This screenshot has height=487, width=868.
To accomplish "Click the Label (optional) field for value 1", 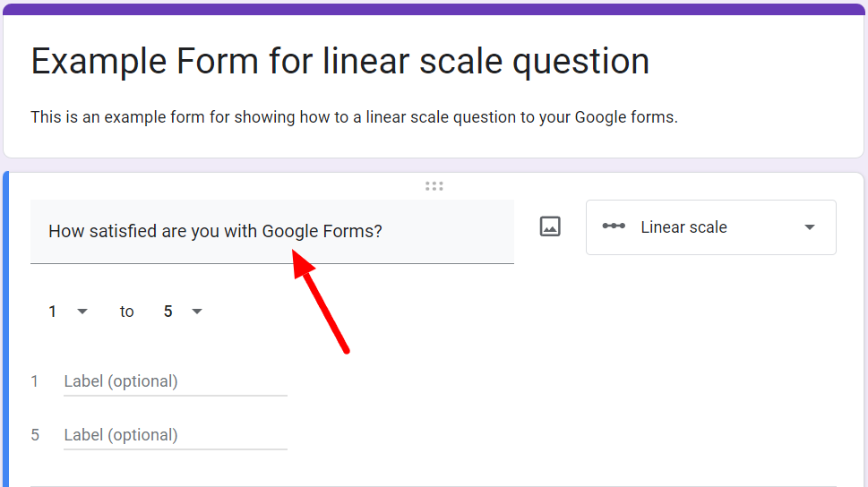I will [175, 382].
